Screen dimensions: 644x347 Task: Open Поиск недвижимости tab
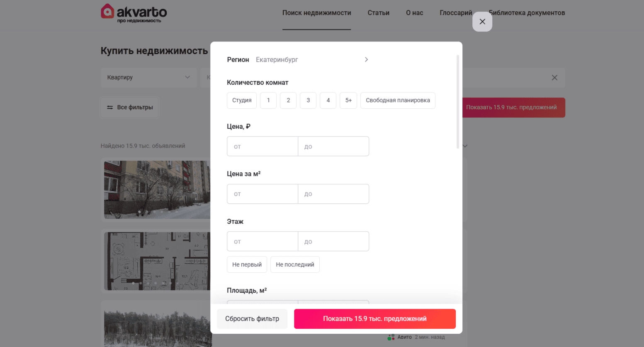316,13
